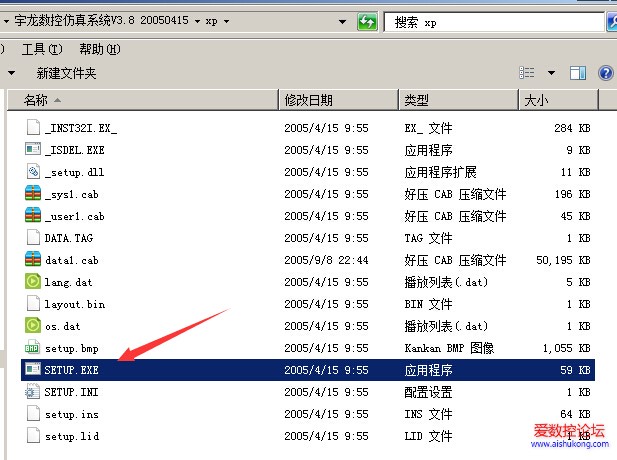This screenshot has width=617, height=460.
Task: Click the setup.lid file icon
Action: pos(33,436)
